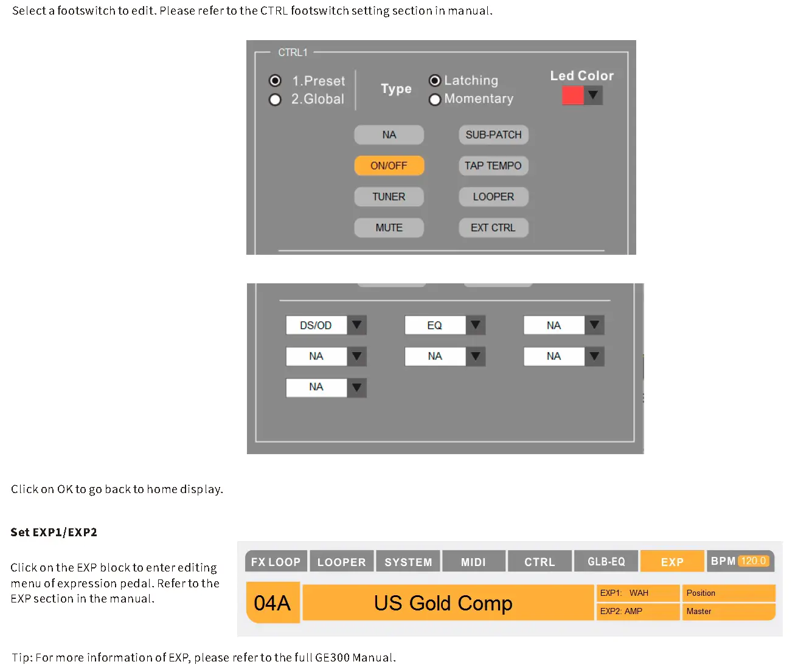Image resolution: width=812 pixels, height=670 pixels.
Task: Open the Led Color dropdown arrow
Action: [x=594, y=95]
